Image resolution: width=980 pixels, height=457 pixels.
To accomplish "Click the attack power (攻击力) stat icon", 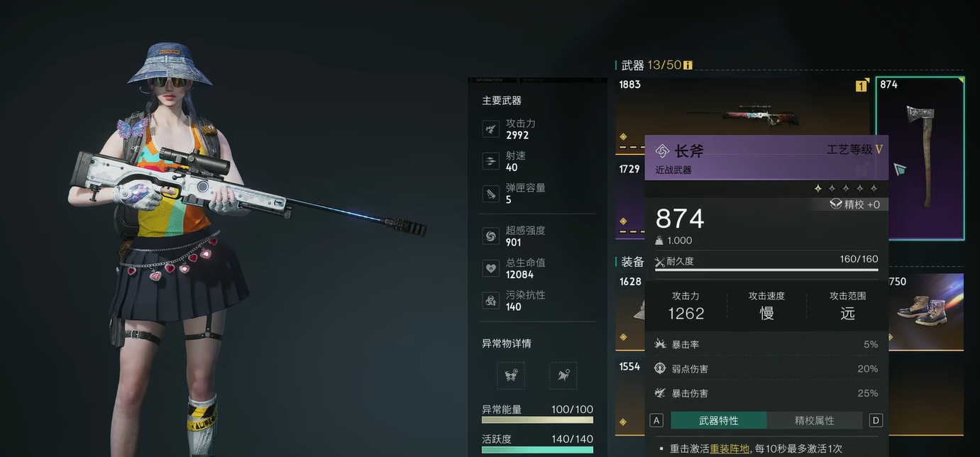I will (490, 128).
